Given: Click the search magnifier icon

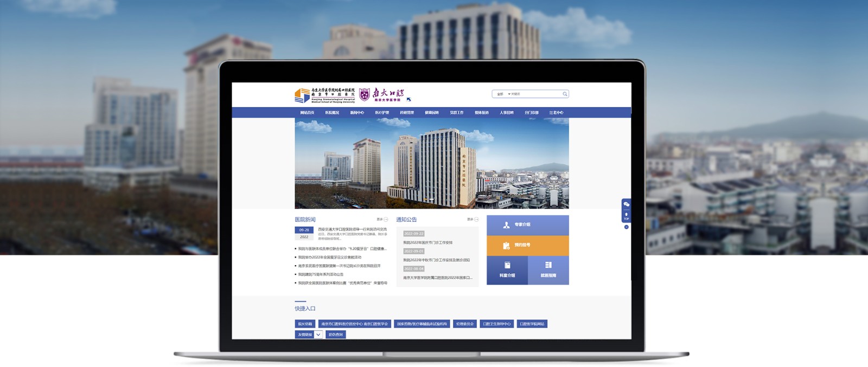Looking at the screenshot, I should pos(565,94).
